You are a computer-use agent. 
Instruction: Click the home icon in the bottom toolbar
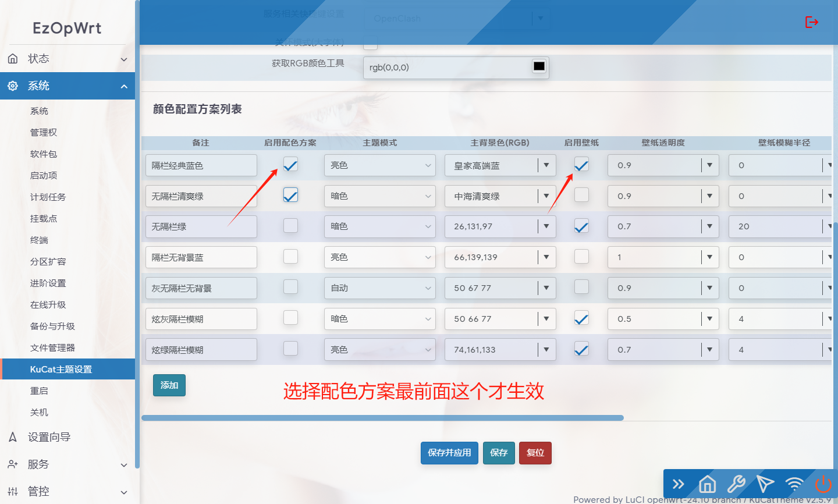[707, 484]
